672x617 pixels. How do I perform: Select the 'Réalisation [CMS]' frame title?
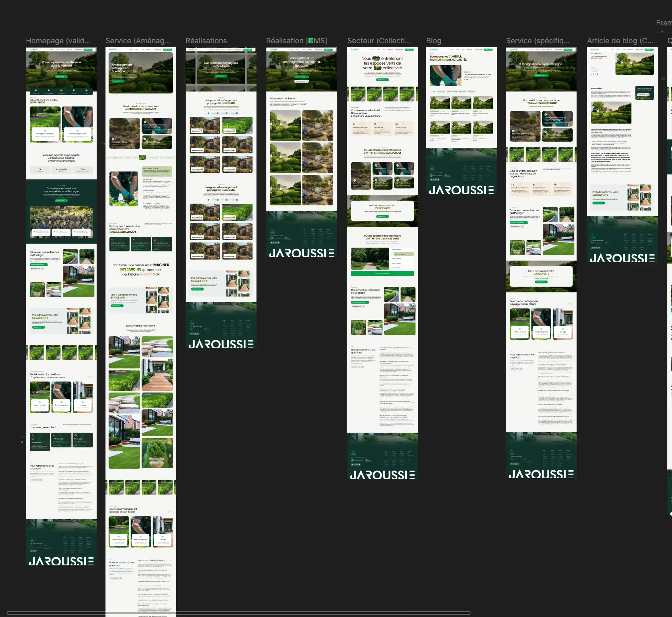point(296,41)
